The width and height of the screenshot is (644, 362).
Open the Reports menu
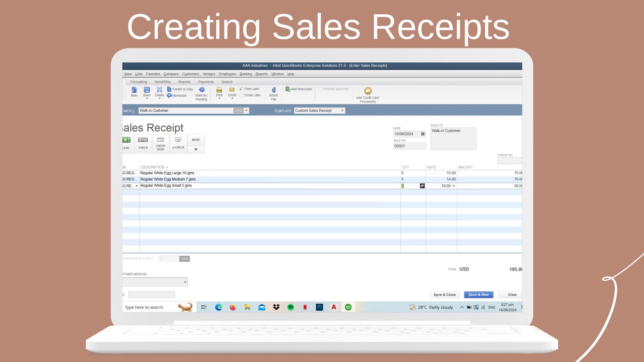261,74
